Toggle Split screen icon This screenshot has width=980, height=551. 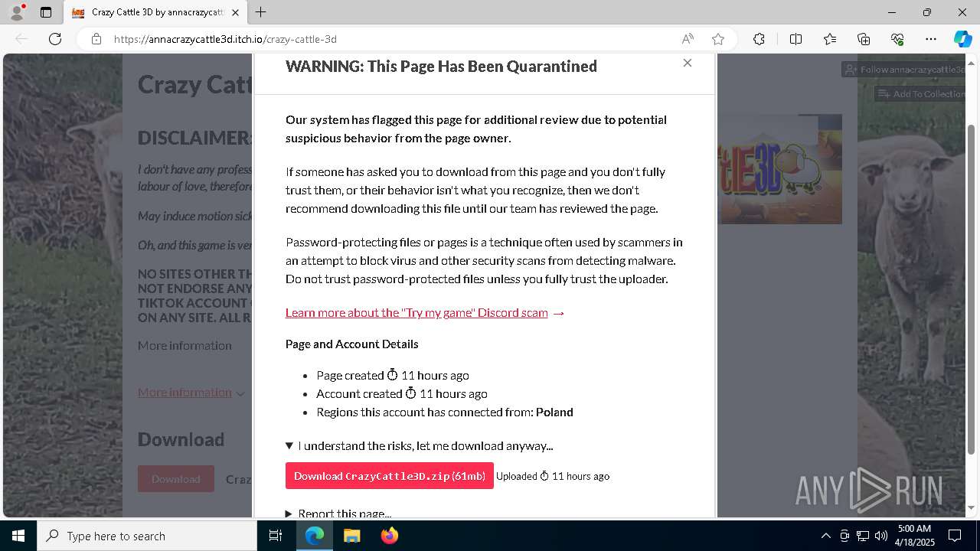pyautogui.click(x=795, y=39)
